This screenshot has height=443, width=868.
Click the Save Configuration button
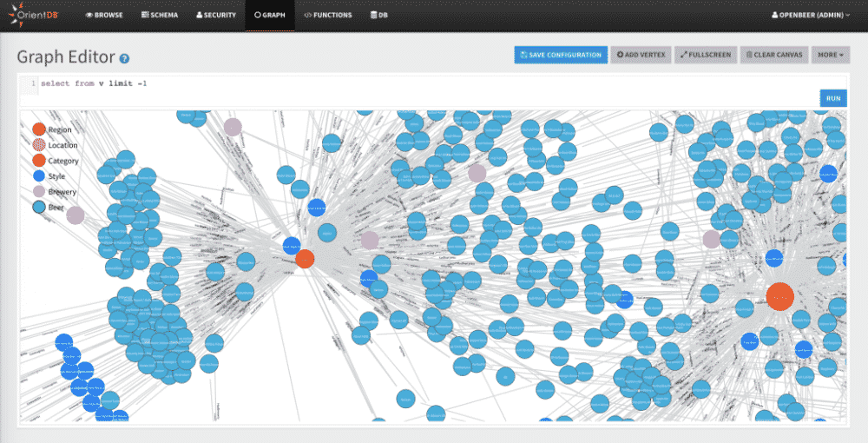pyautogui.click(x=561, y=55)
